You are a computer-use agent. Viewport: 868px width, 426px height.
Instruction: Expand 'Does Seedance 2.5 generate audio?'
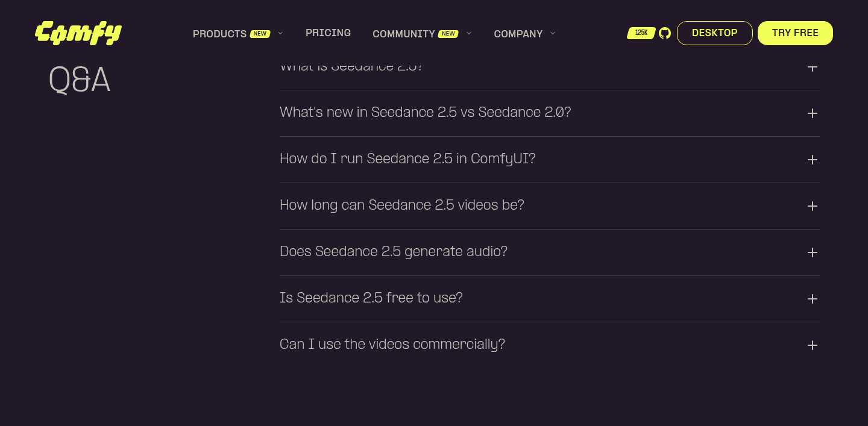click(x=550, y=252)
